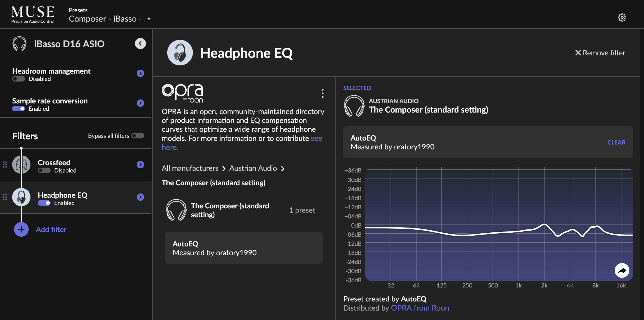Image resolution: width=644 pixels, height=320 pixels.
Task: Clear the selected AutoEQ preset
Action: click(616, 142)
